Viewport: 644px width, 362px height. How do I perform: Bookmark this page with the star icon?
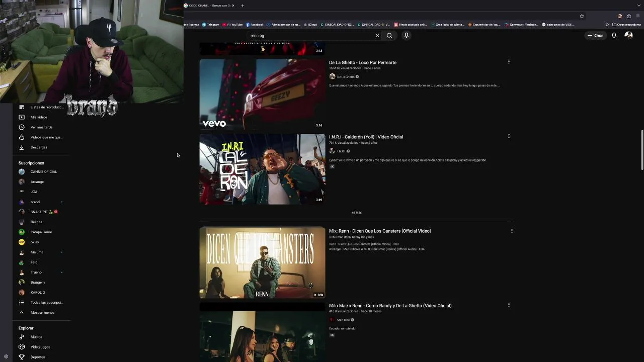coord(582,16)
